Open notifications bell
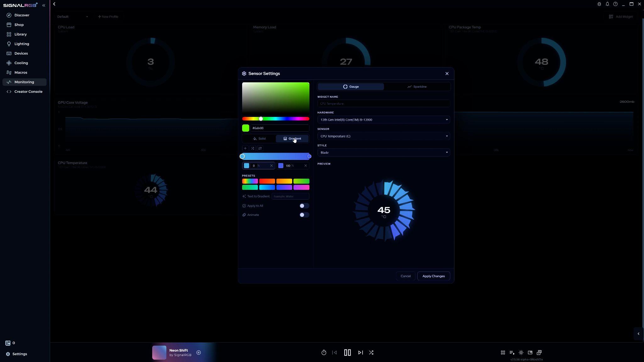Viewport: 644px width, 362px height. click(608, 4)
